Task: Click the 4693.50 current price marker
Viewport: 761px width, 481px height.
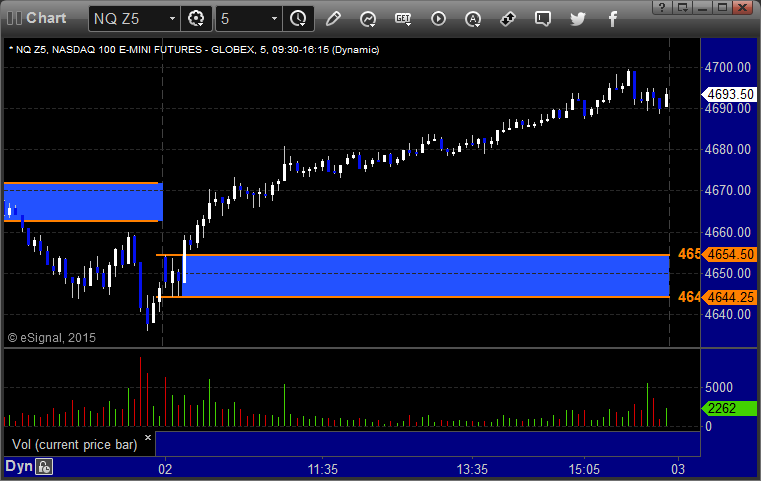Action: coord(729,94)
